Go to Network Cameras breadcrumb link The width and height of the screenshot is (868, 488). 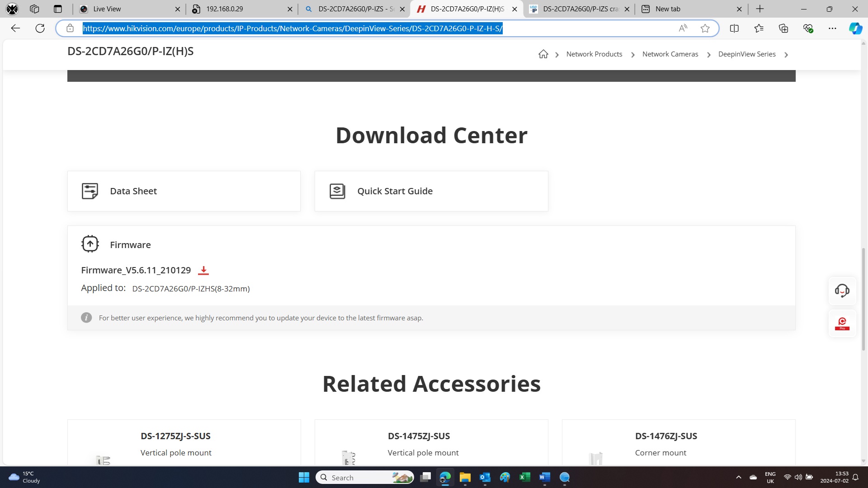click(670, 54)
